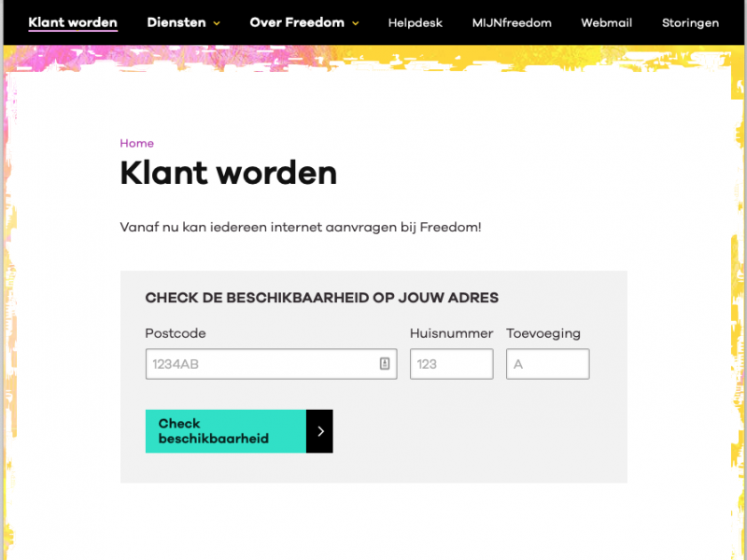Open the Helpdesk page
The image size is (747, 560).
pos(416,22)
